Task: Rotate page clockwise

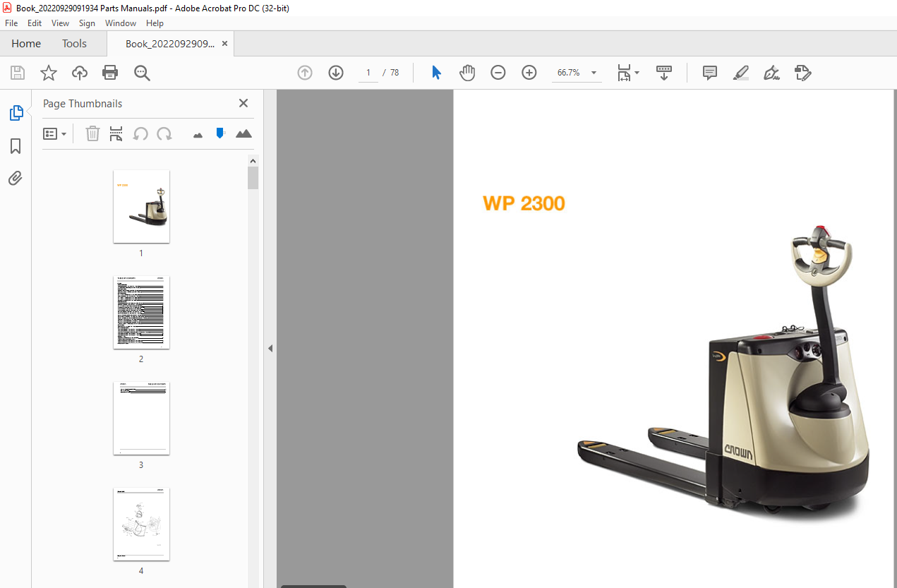Action: pyautogui.click(x=164, y=133)
